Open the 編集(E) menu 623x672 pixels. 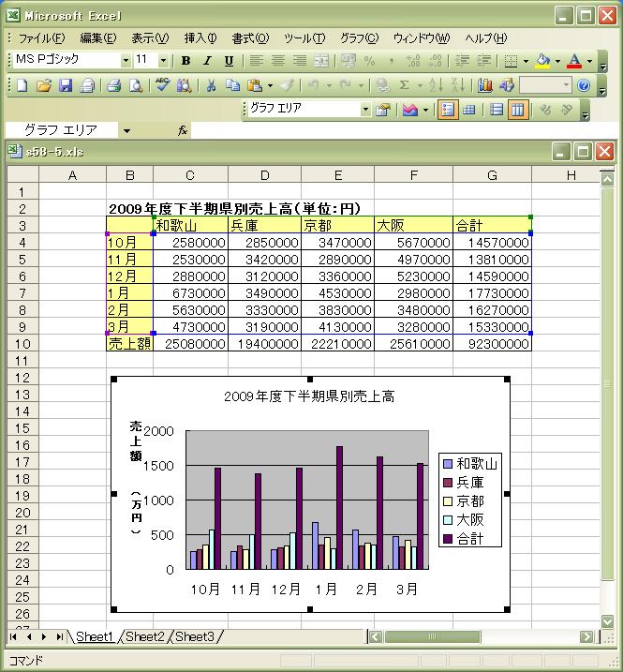click(x=98, y=38)
